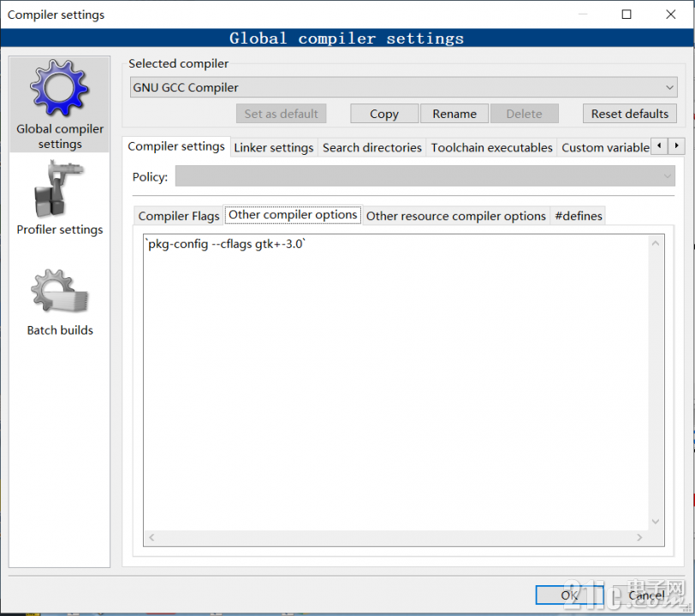Click the pkg-config --cflags gtk+-3.0 text
The width and height of the screenshot is (695, 616).
pyautogui.click(x=226, y=244)
